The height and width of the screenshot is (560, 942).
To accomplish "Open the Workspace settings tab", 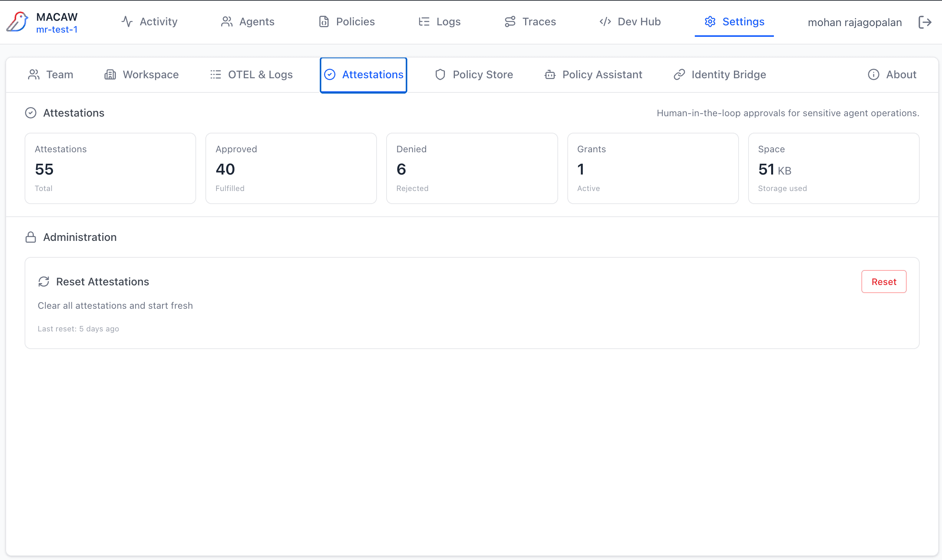I will coord(141,74).
